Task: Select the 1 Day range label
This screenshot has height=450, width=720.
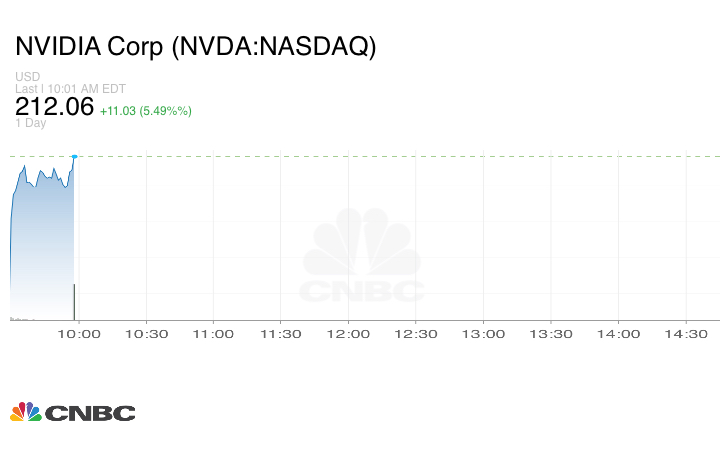Action: pos(30,123)
